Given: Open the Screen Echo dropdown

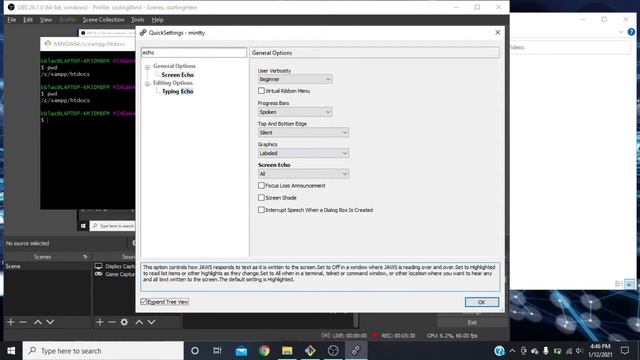Looking at the screenshot, I should tap(303, 174).
